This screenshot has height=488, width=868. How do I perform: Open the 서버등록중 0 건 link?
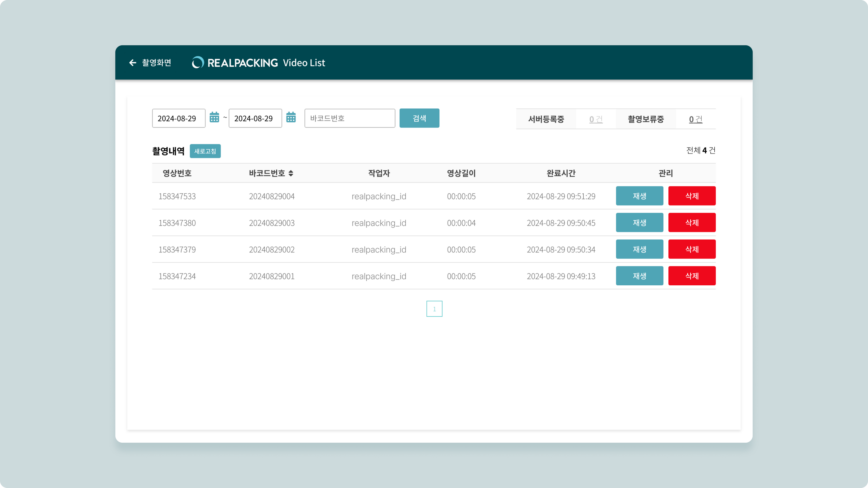(595, 119)
